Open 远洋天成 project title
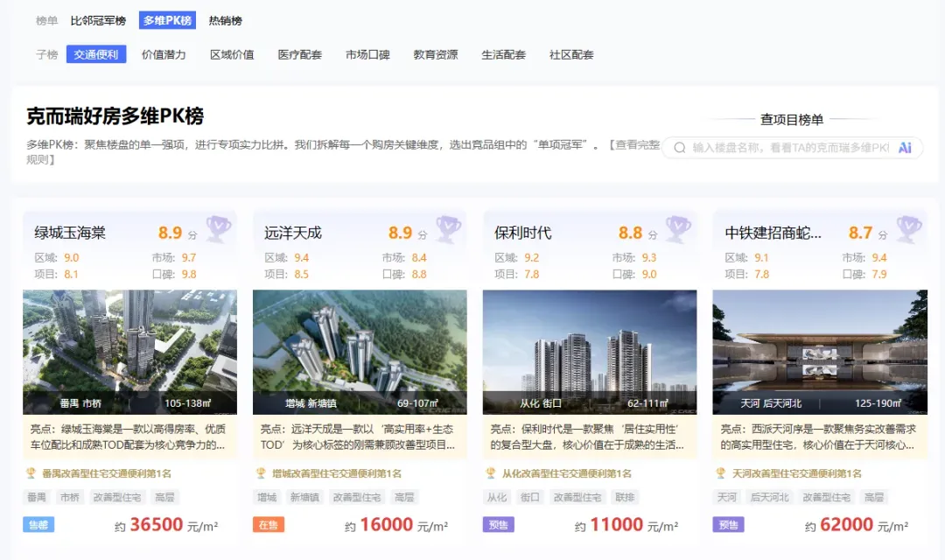This screenshot has height=560, width=945. point(293,233)
